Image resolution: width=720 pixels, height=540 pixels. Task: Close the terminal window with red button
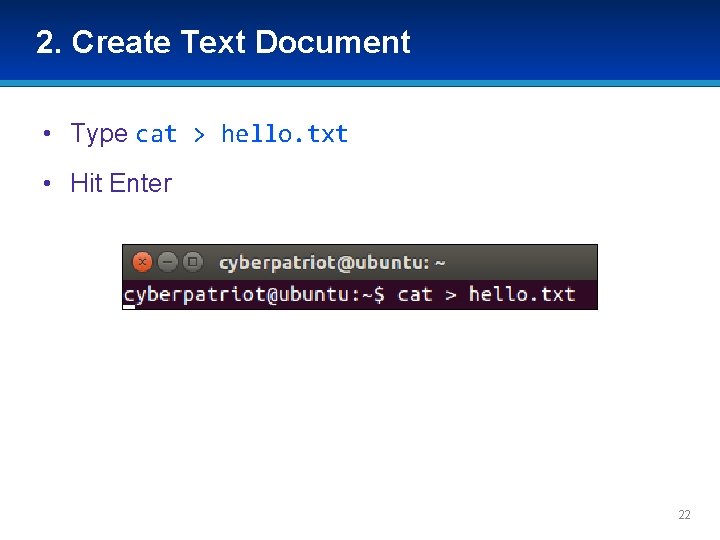pos(142,262)
